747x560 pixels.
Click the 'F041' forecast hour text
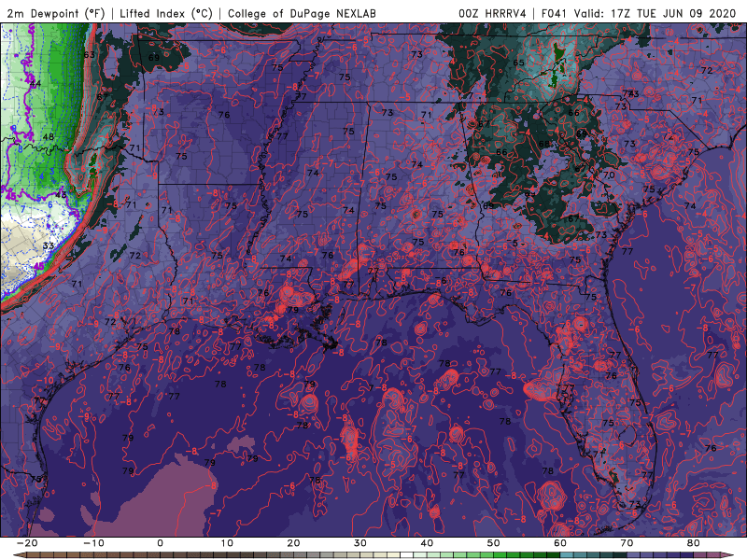pos(555,13)
